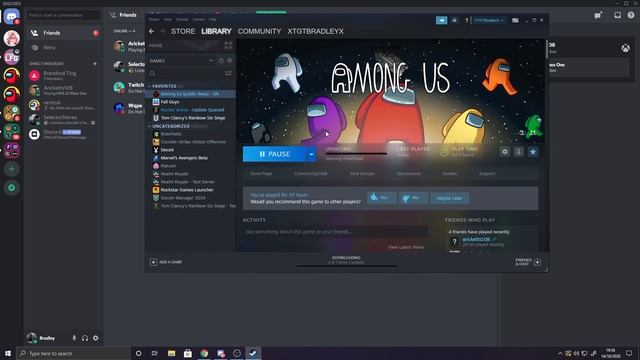Open File Explorer from taskbar
The width and height of the screenshot is (640, 360).
tap(171, 353)
